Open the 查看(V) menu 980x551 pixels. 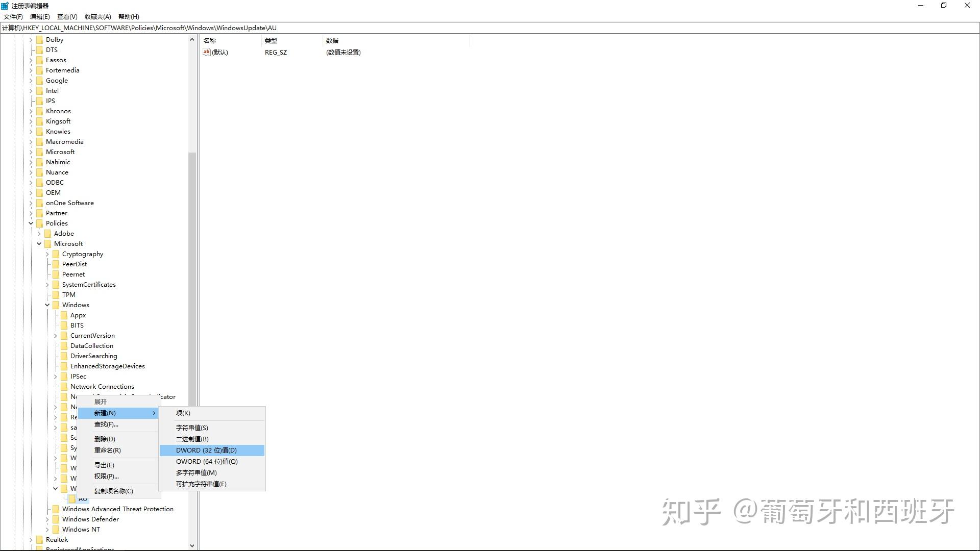point(66,16)
